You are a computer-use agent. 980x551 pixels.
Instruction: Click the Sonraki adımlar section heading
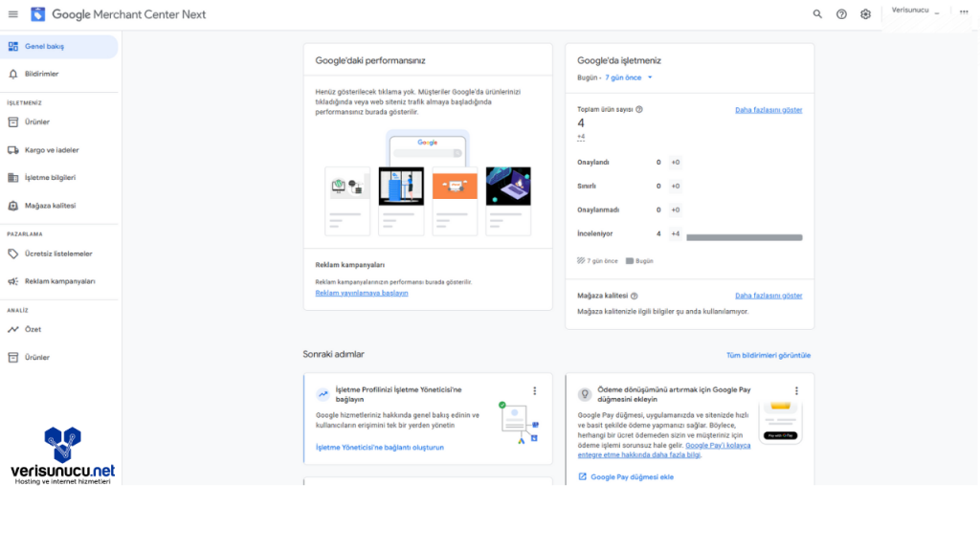pos(333,354)
